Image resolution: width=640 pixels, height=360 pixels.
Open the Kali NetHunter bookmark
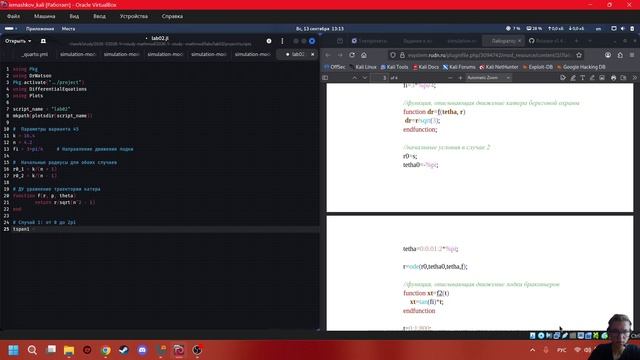499,67
